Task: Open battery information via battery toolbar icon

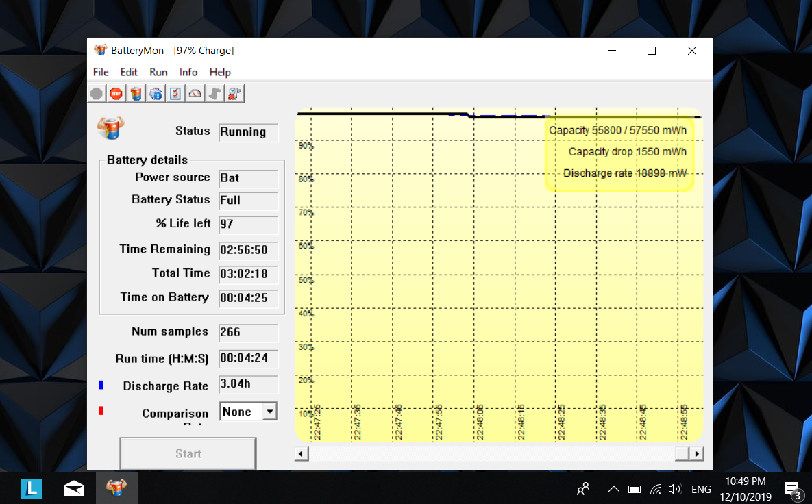Action: 136,94
